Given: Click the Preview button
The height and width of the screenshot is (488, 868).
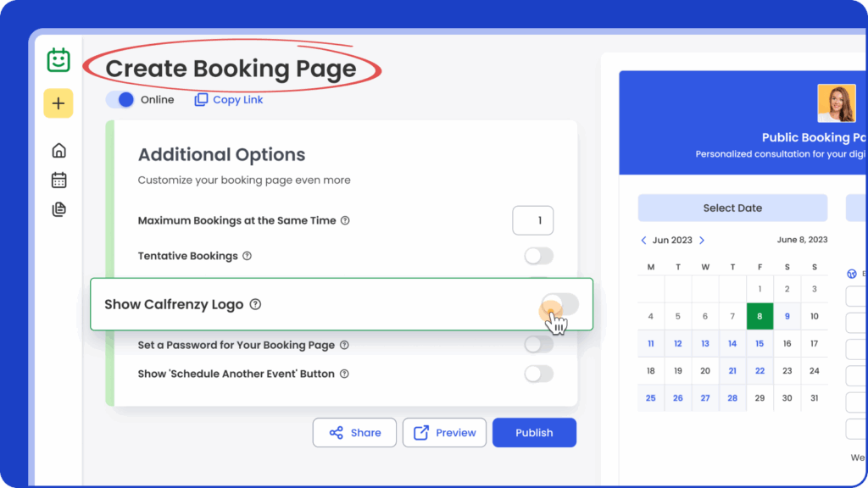Looking at the screenshot, I should (444, 432).
